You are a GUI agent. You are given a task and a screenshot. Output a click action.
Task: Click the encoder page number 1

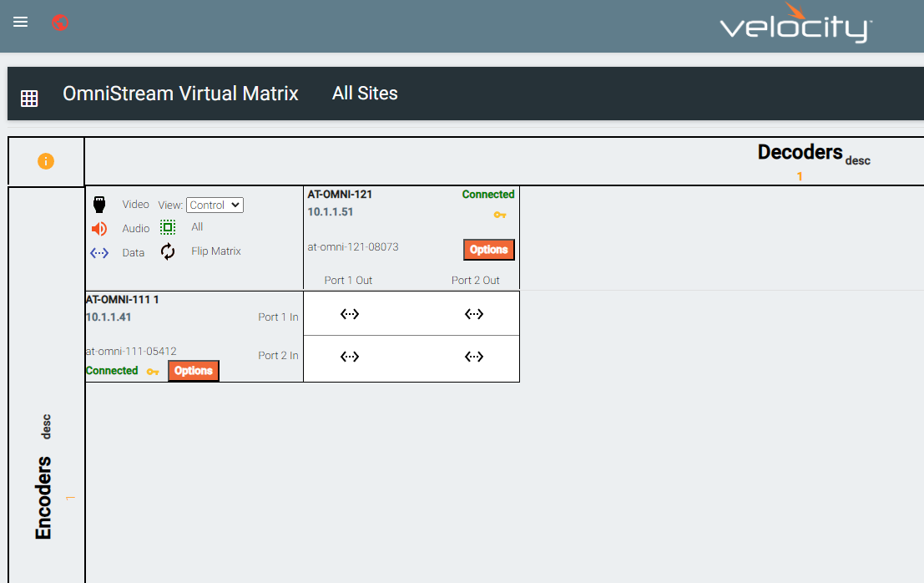pyautogui.click(x=70, y=498)
